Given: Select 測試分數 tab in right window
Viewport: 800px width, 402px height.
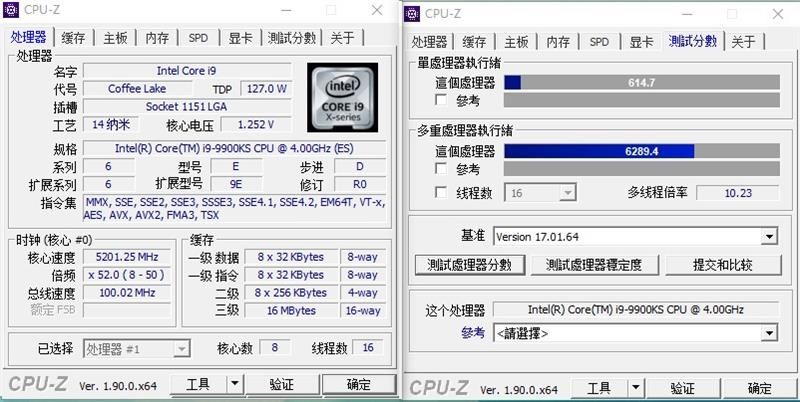Looking at the screenshot, I should [x=693, y=41].
